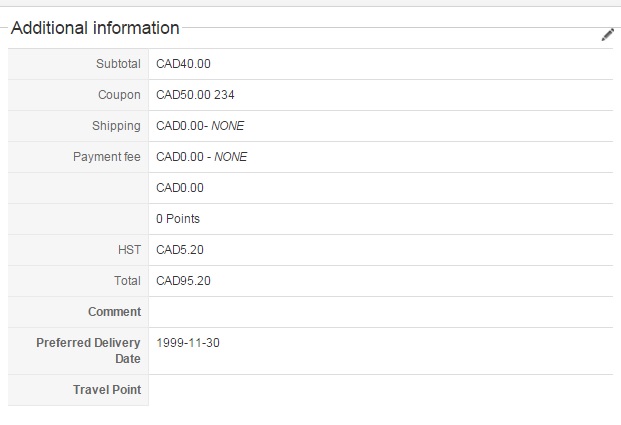Viewport: 621px width, 425px height.
Task: Click the coupon value CAD50.00 234
Action: pyautogui.click(x=195, y=95)
